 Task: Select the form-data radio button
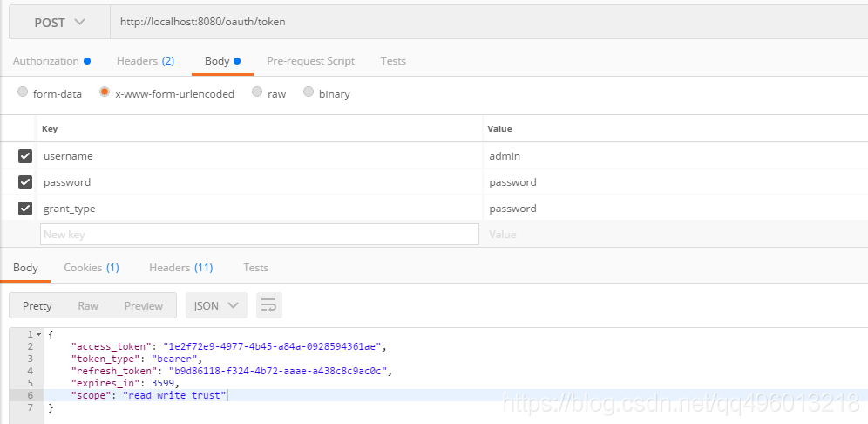pos(23,92)
